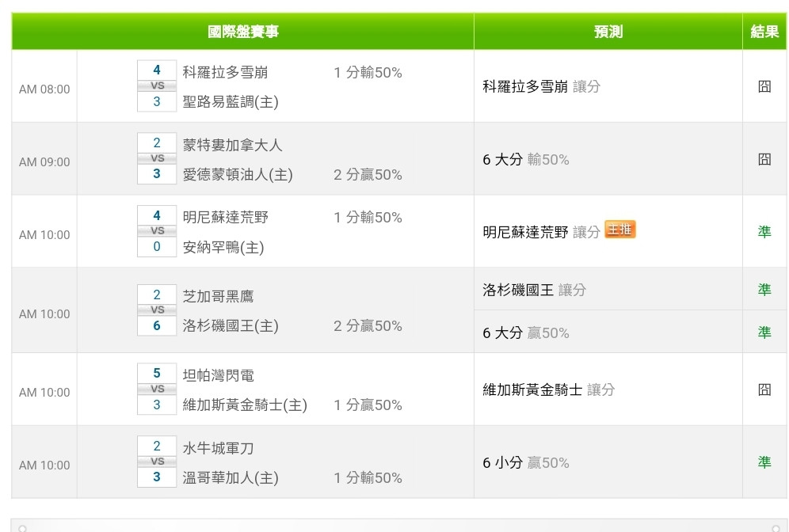This screenshot has height=532, width=789.
Task: Click the 主推 orange badge
Action: [x=620, y=230]
